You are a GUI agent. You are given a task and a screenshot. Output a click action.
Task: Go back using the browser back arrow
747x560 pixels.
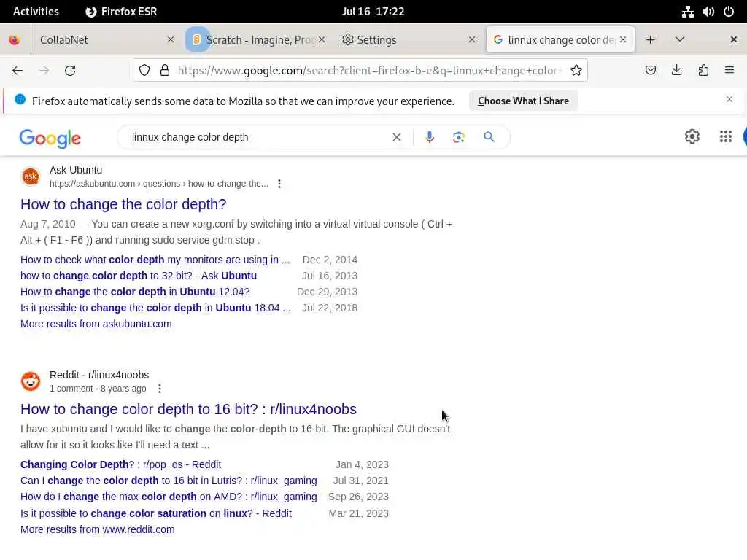tap(18, 71)
